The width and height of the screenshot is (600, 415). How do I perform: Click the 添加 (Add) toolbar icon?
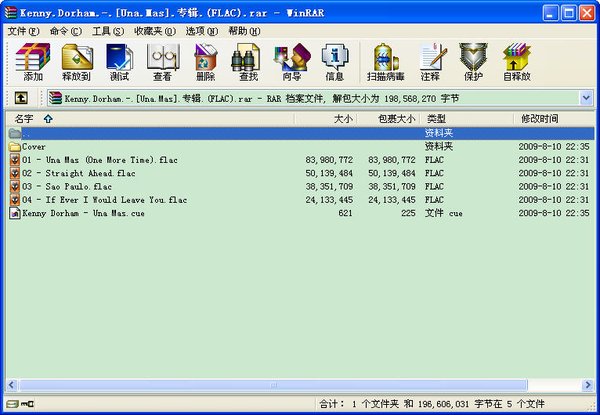[x=33, y=62]
